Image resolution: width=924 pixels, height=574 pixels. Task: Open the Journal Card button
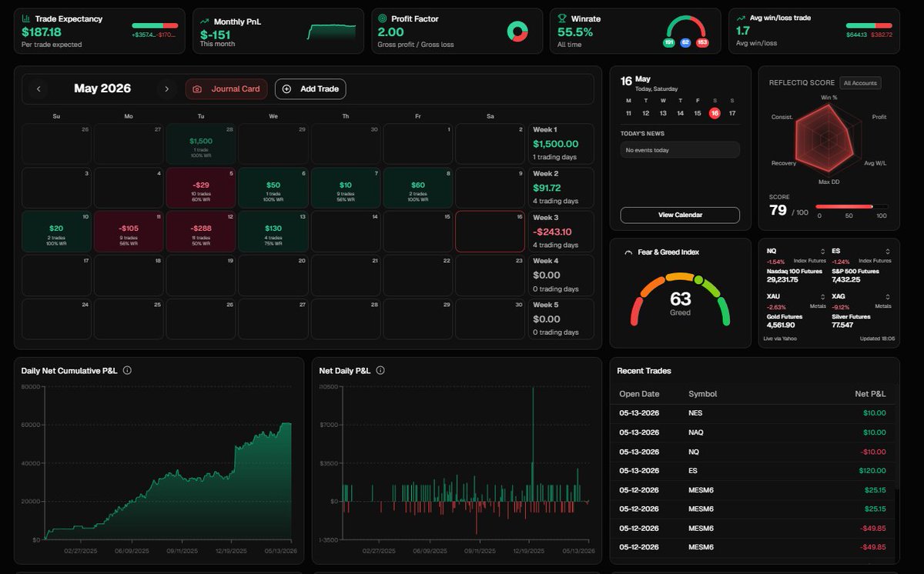pyautogui.click(x=226, y=89)
